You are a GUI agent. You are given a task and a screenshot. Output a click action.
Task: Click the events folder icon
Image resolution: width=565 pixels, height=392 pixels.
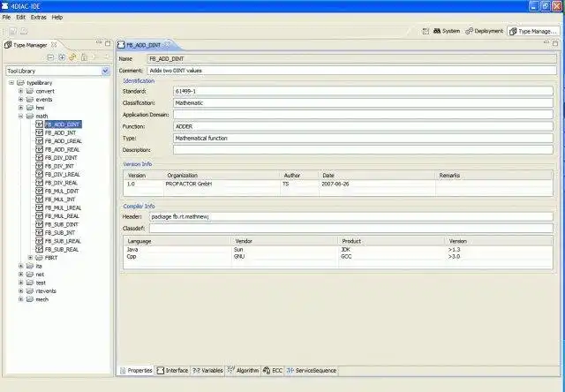(x=30, y=100)
